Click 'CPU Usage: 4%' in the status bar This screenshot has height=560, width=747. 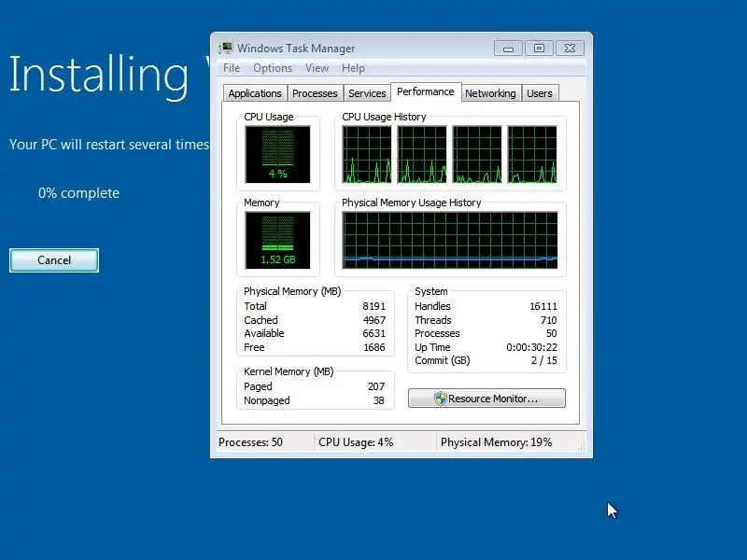point(356,442)
